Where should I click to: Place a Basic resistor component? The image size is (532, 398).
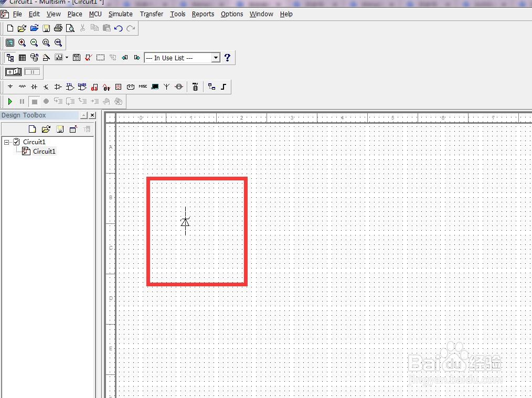(23, 87)
